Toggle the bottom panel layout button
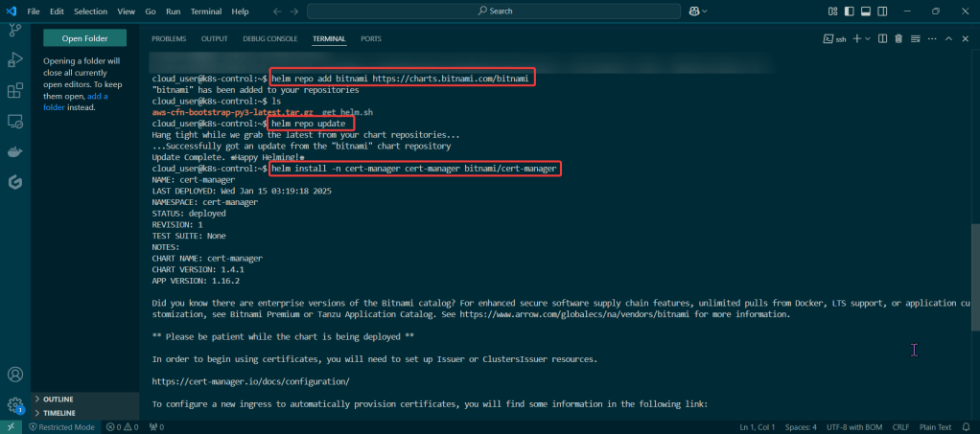980x434 pixels. [x=865, y=11]
